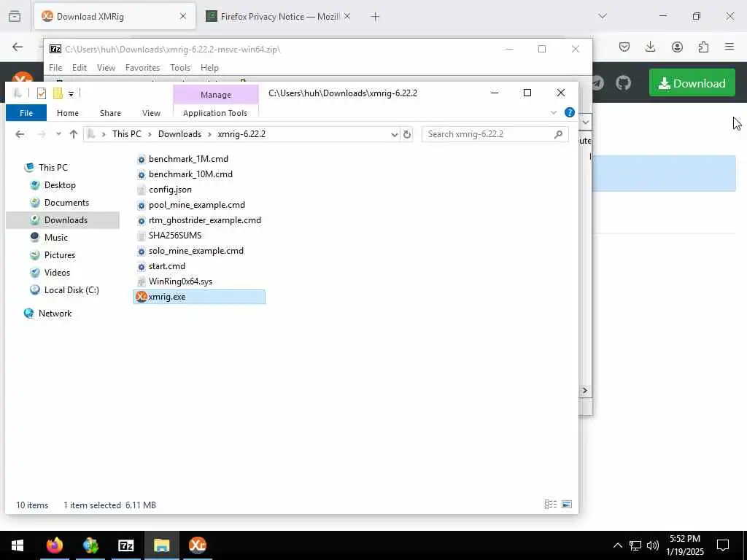Viewport: 747px width, 560px height.
Task: Click Quick Access new folder icon
Action: [58, 93]
